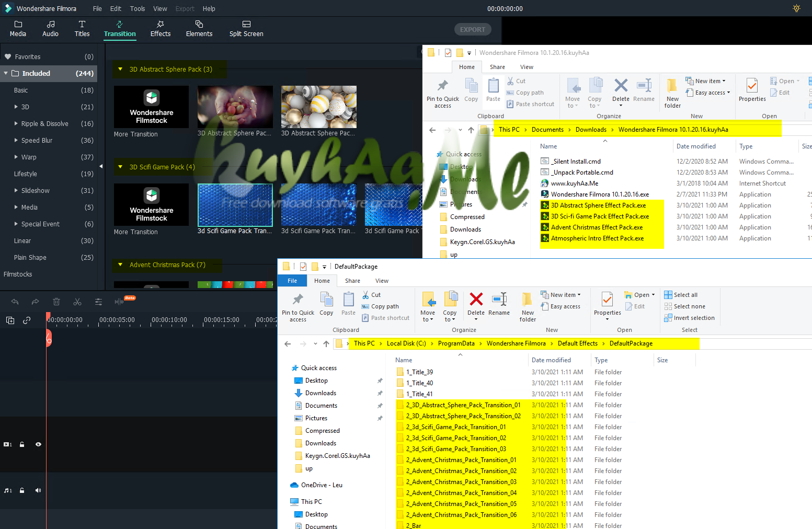Screen dimensions: 812x529
Task: Click New folder in DefaultPackage ribbon
Action: 528,307
